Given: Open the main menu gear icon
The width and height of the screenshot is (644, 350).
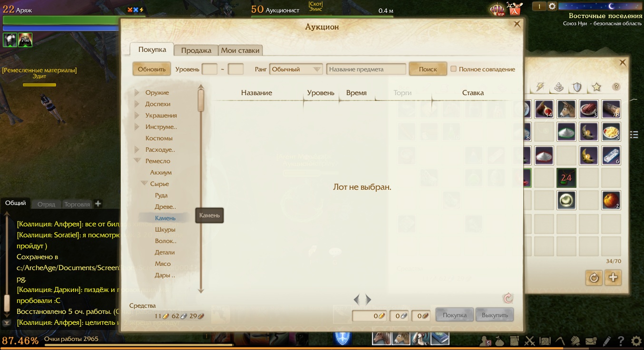Looking at the screenshot, I should point(636,341).
